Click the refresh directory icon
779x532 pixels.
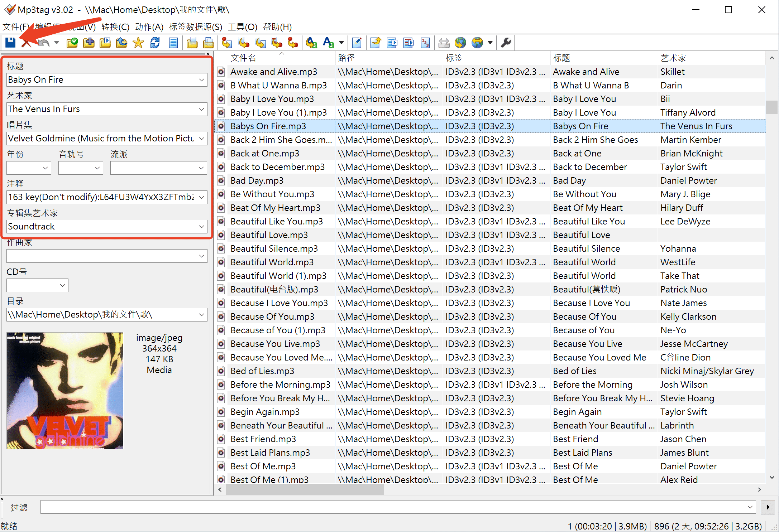[155, 43]
